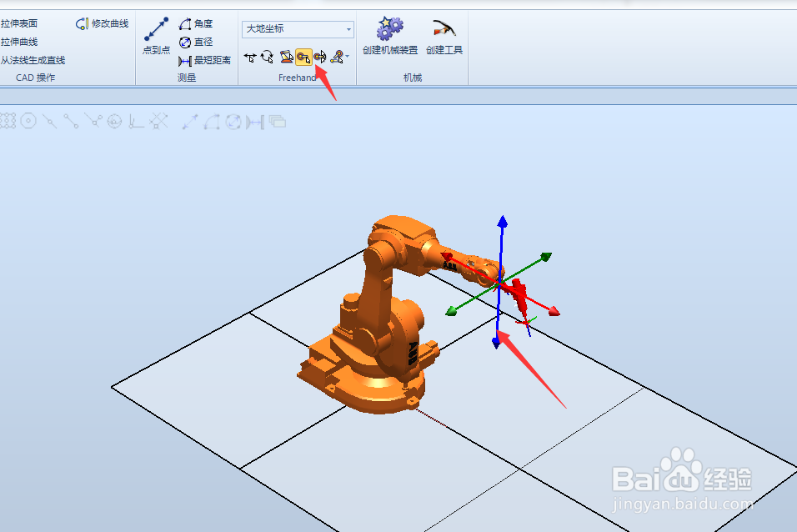Open 创建工具 create tool

point(444,36)
